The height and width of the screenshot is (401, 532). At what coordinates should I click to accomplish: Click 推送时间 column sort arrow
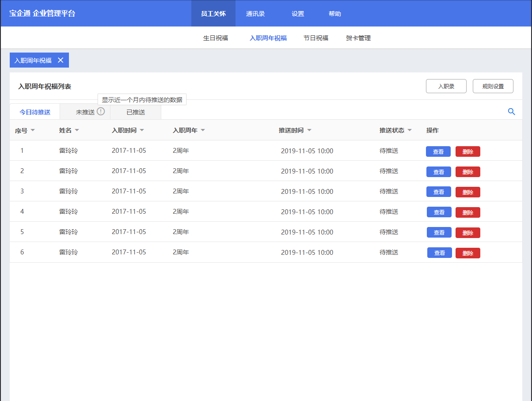click(309, 130)
